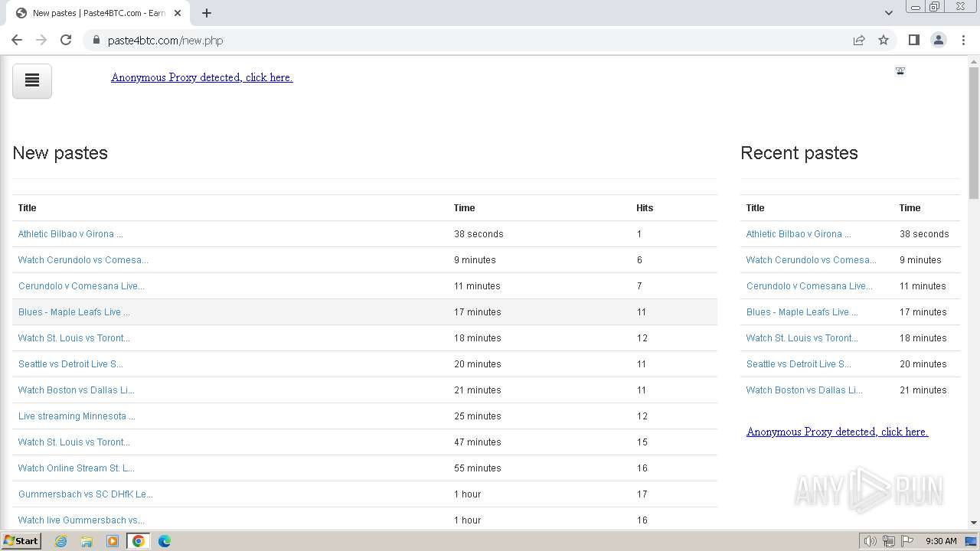The width and height of the screenshot is (980, 551).
Task: Open Blues - Maple Leafs in Recent pastes
Action: (802, 312)
